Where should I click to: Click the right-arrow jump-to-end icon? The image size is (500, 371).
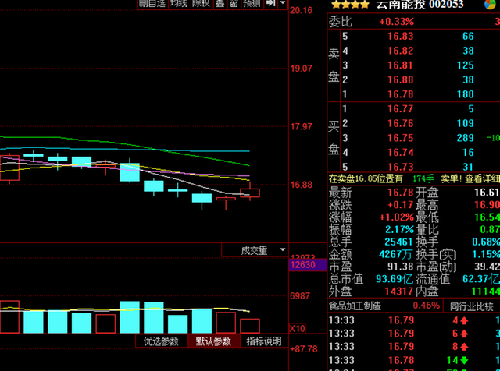click(x=270, y=3)
